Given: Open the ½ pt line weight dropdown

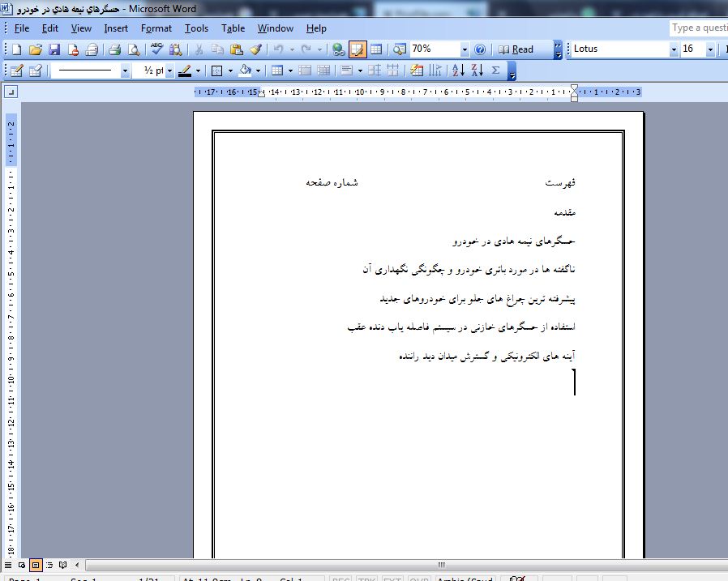Looking at the screenshot, I should click(x=169, y=70).
